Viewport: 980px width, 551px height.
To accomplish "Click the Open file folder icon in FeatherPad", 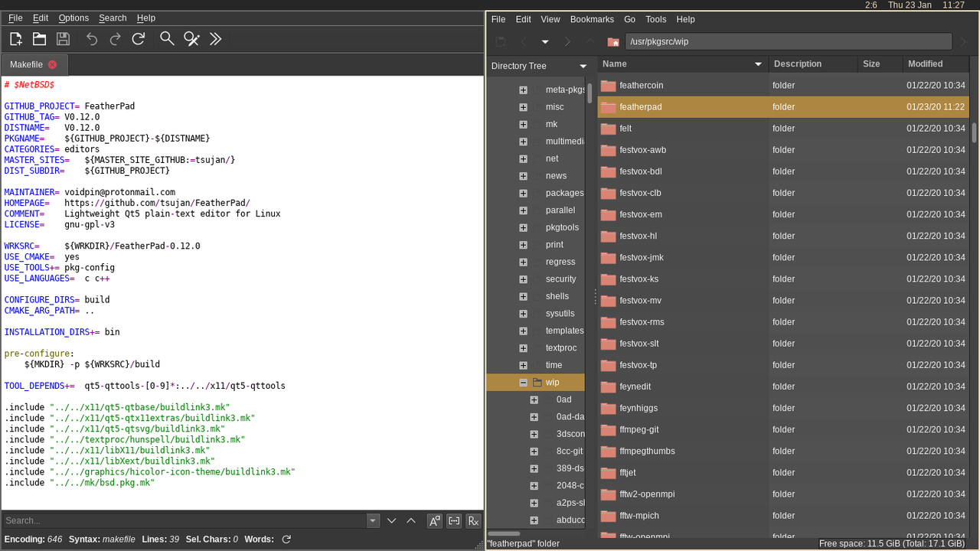I will point(39,39).
